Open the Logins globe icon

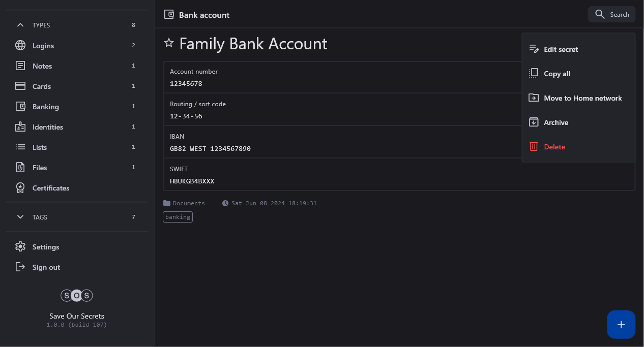coord(20,46)
